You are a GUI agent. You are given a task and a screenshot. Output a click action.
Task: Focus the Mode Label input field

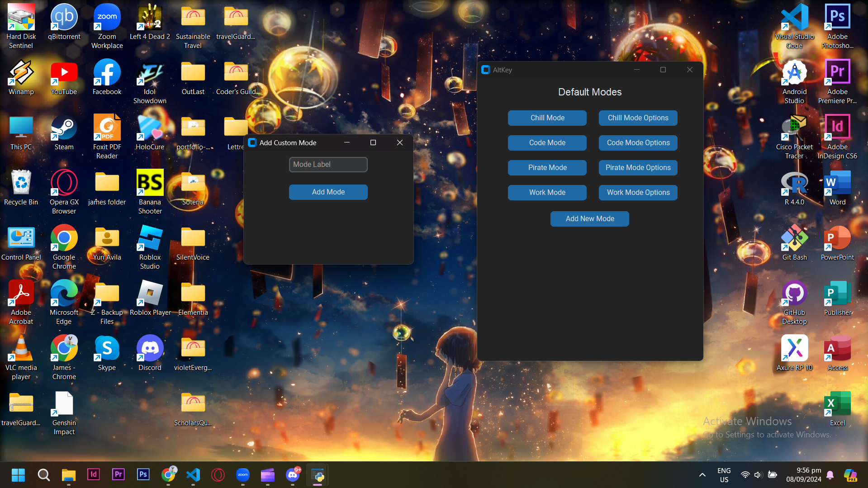328,165
